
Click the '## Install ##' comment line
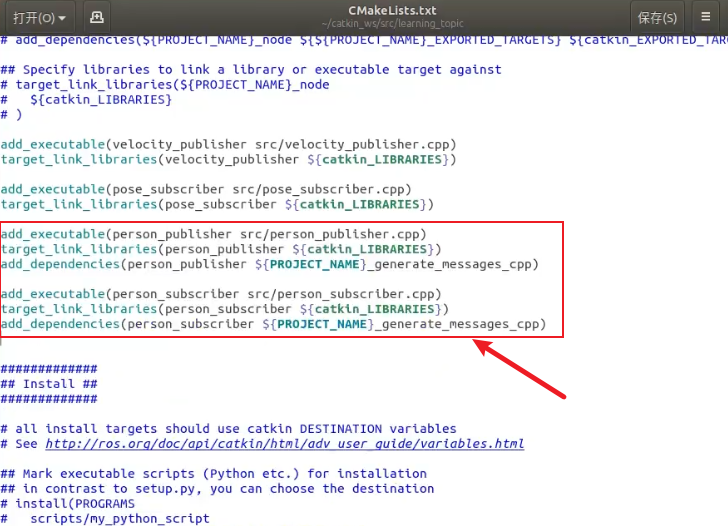click(49, 384)
